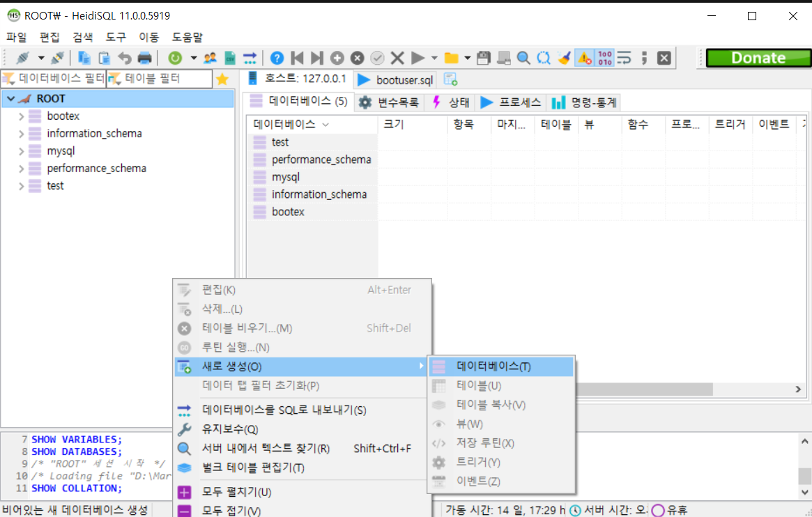Click the yellow favorites star icon
This screenshot has height=517, width=812.
pyautogui.click(x=222, y=79)
